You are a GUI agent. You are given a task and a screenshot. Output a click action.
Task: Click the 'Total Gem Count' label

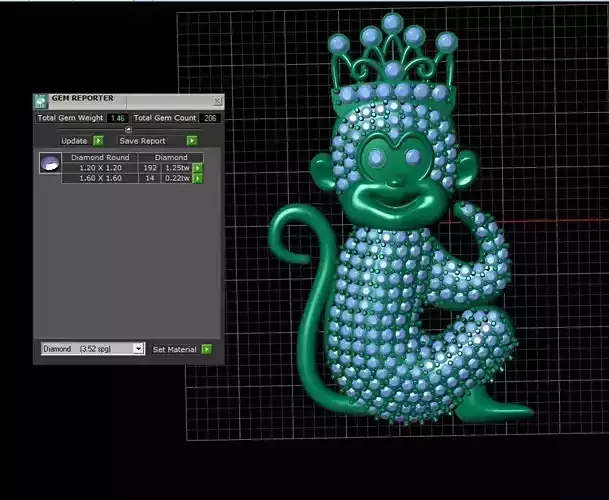pyautogui.click(x=165, y=118)
